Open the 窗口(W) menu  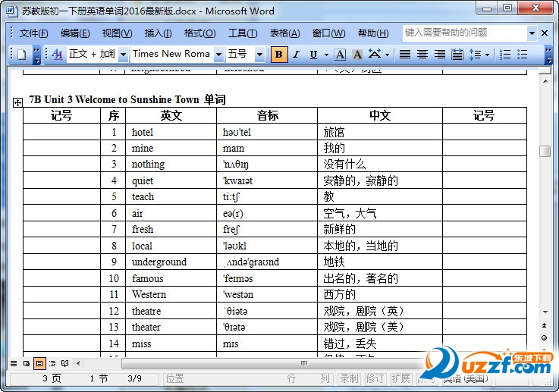328,33
